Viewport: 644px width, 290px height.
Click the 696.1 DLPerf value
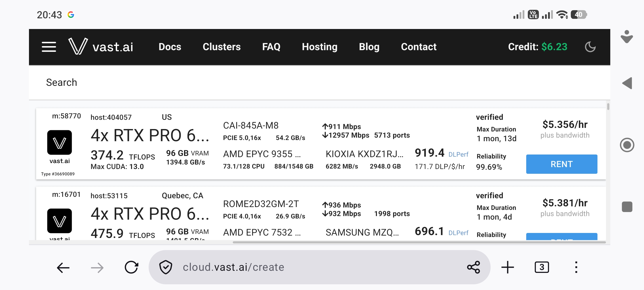click(x=430, y=231)
